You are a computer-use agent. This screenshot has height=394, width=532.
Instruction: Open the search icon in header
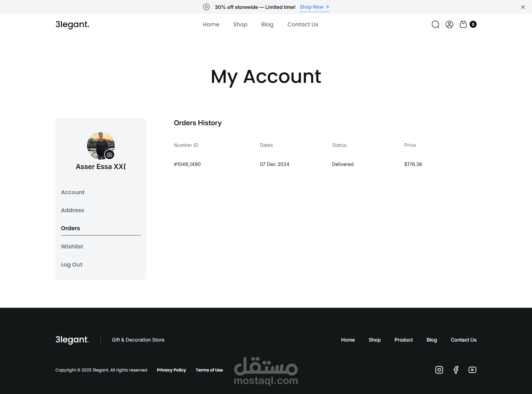[435, 24]
